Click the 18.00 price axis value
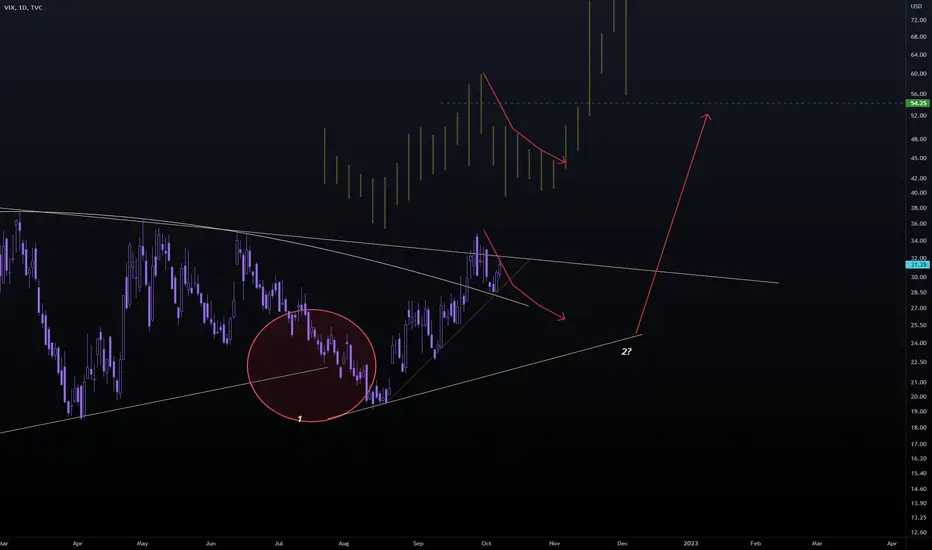The height and width of the screenshot is (550, 932). tap(918, 428)
